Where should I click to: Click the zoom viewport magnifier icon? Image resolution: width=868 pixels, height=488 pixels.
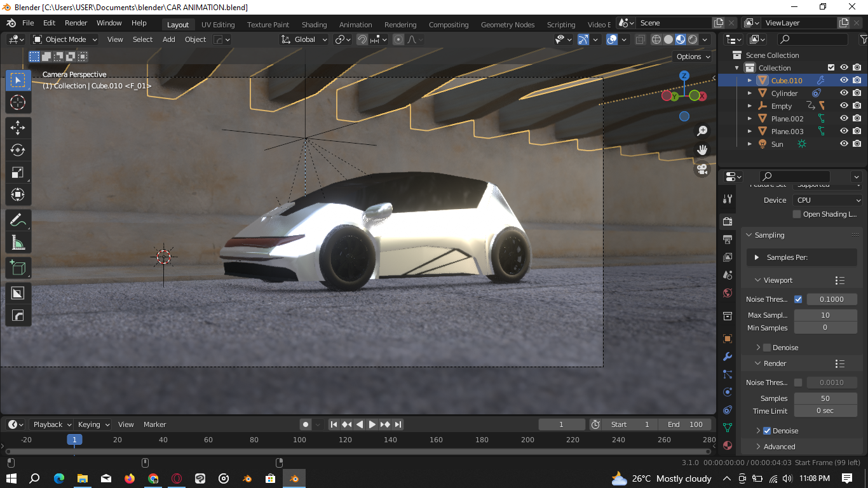(702, 131)
